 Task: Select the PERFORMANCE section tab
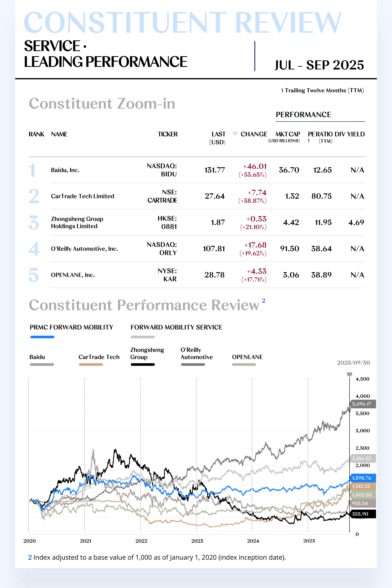[303, 115]
